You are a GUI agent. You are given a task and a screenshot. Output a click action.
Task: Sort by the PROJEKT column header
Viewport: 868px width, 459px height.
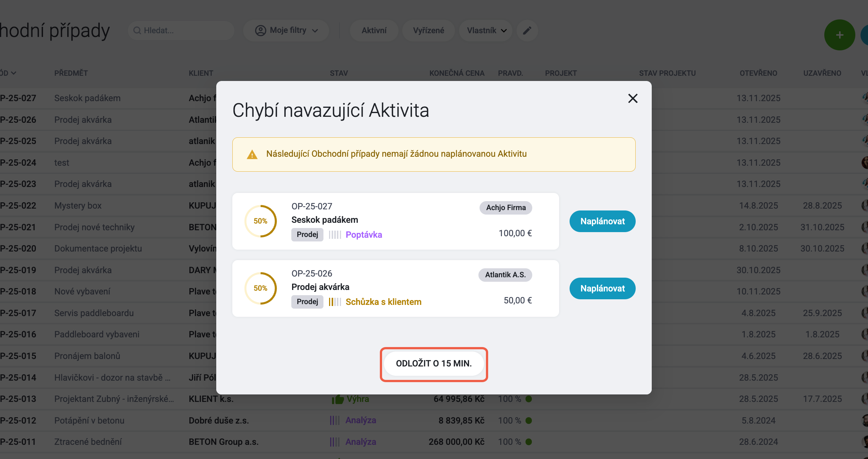(561, 73)
